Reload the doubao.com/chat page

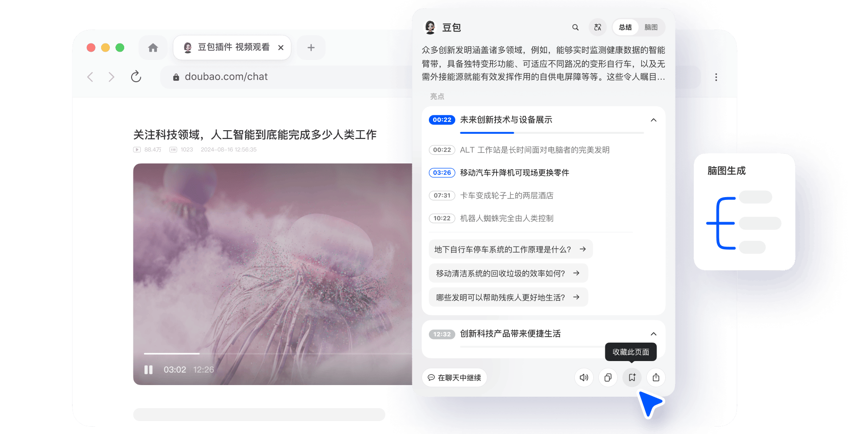pyautogui.click(x=136, y=77)
